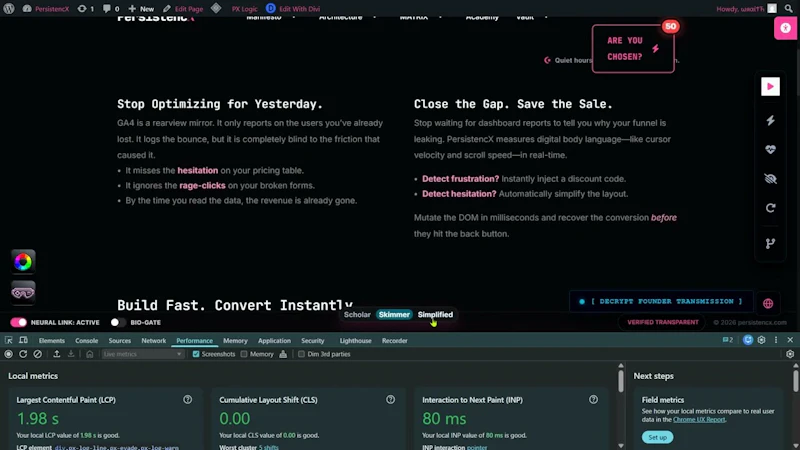Select the Scholar reading mode
Screen dimensions: 800x450
click(x=357, y=314)
